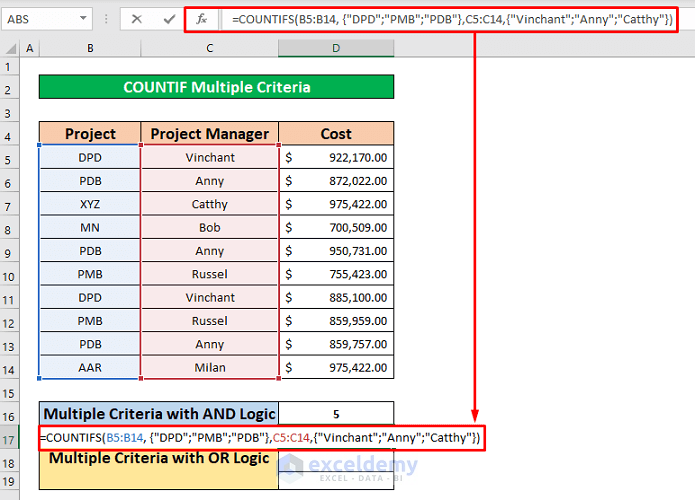Select column A header
The height and width of the screenshot is (500, 695).
pyautogui.click(x=29, y=48)
